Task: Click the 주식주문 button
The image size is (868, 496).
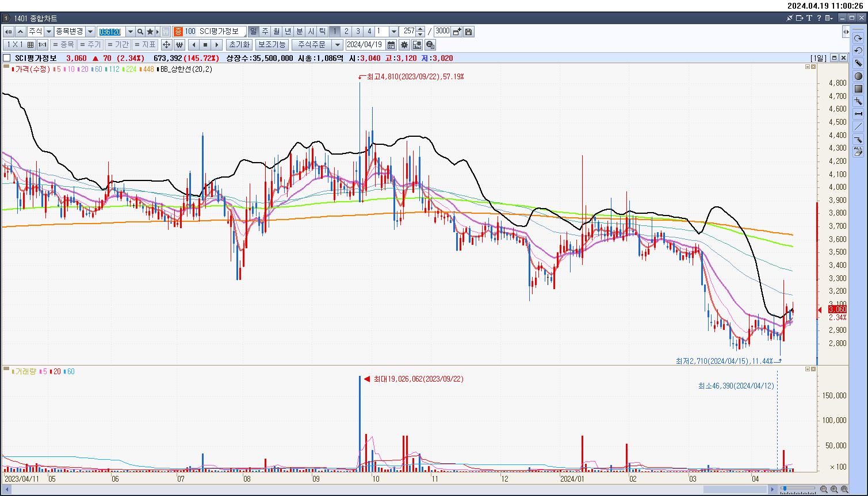Action: (312, 45)
